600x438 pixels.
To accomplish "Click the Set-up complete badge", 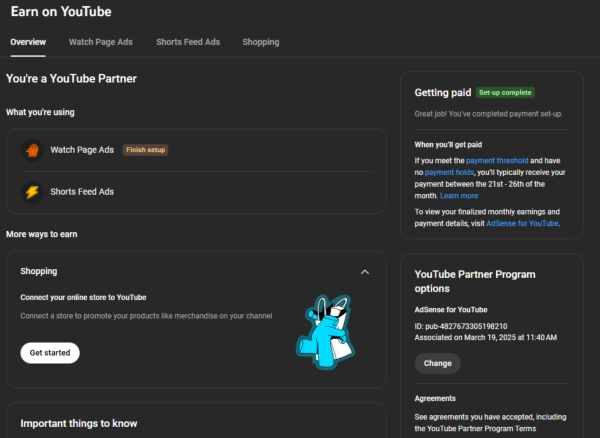I will [505, 93].
